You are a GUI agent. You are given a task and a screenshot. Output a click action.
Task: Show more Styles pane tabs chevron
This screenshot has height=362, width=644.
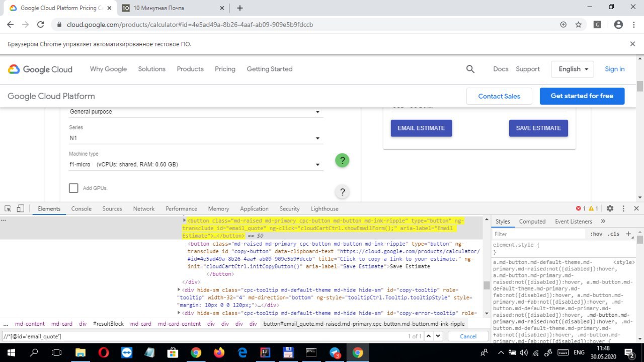(x=603, y=221)
